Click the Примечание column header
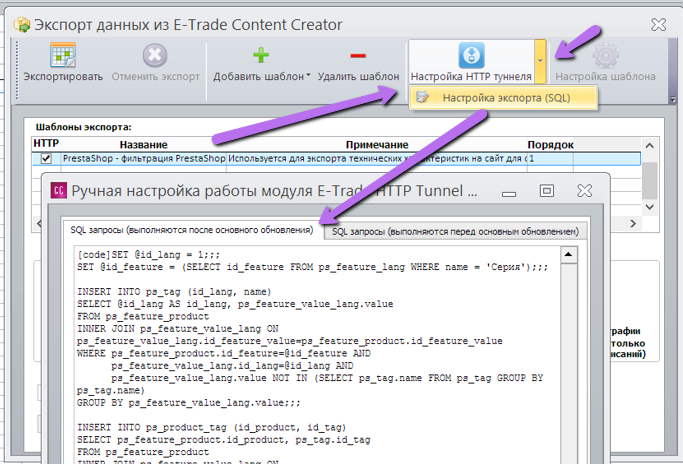 click(x=377, y=145)
